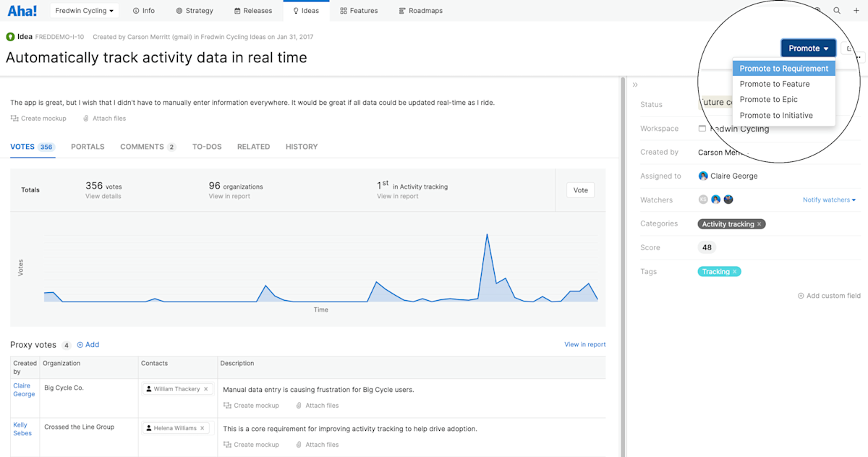868x457 pixels.
Task: Choose Promote to Requirement
Action: 784,69
